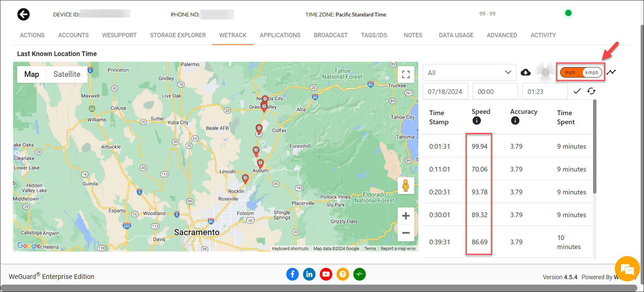Click the bottom horizontal scrollbar
This screenshot has width=644, height=292.
click(x=318, y=288)
